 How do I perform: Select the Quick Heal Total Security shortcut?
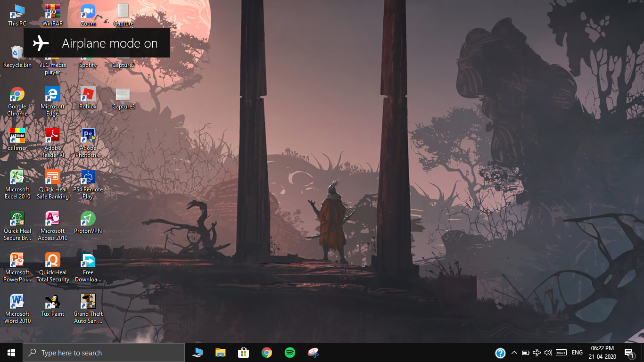click(x=52, y=267)
